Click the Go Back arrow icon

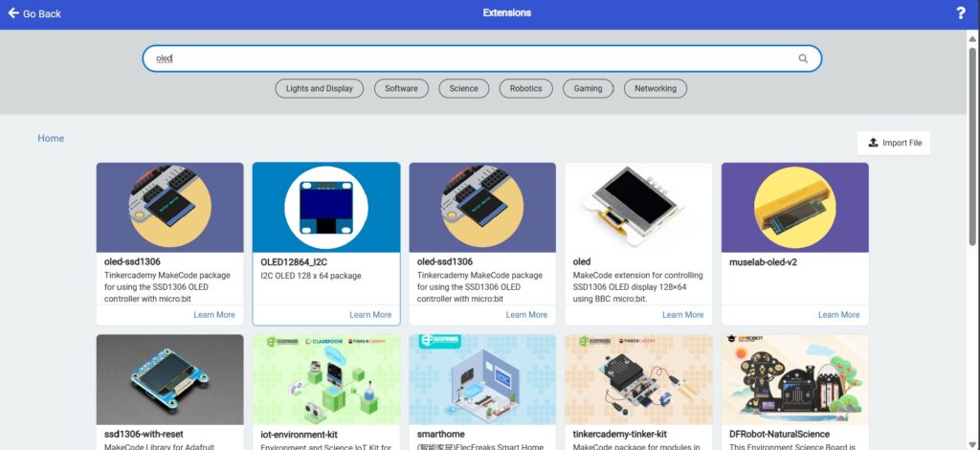(13, 13)
